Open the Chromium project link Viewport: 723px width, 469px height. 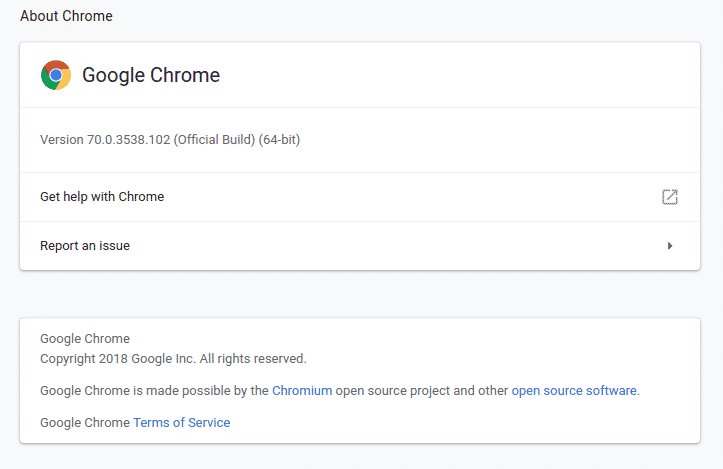(302, 390)
